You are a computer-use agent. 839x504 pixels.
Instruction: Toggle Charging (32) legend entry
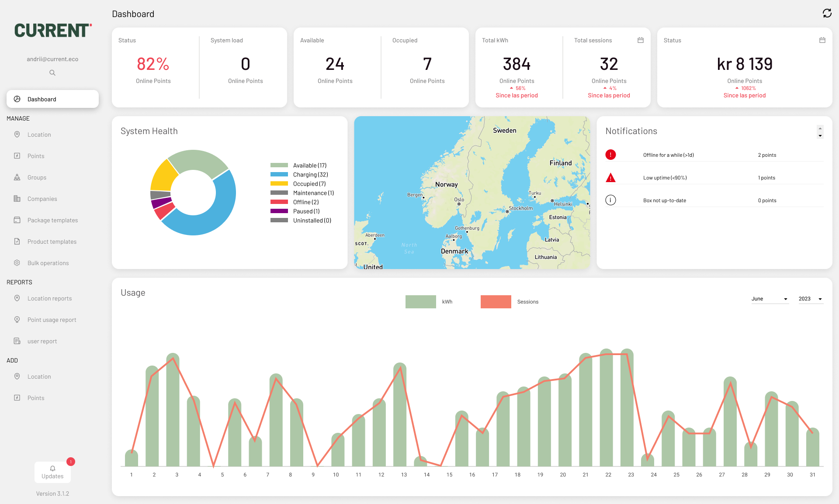coord(310,175)
